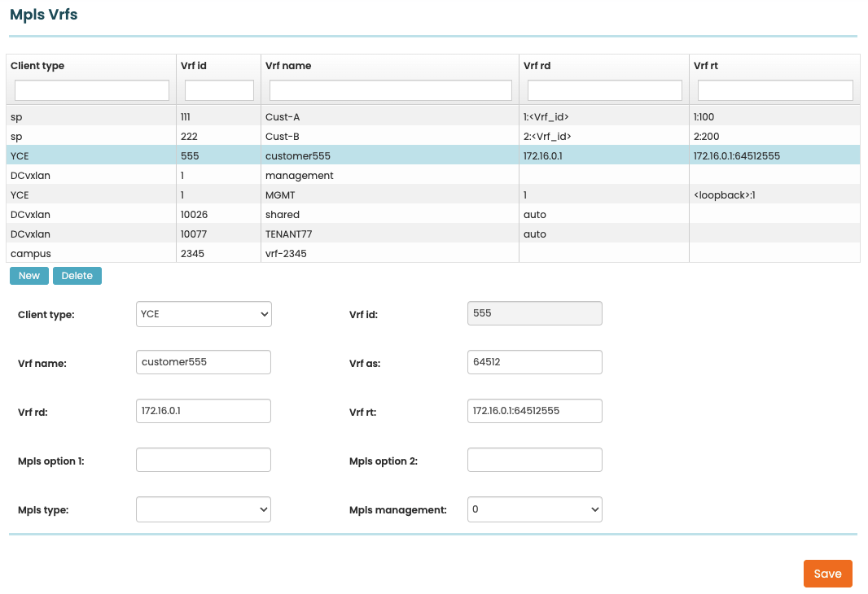Viewport: 868px width, 594px height.
Task: Click the Vrf id column filter box
Action: click(219, 90)
